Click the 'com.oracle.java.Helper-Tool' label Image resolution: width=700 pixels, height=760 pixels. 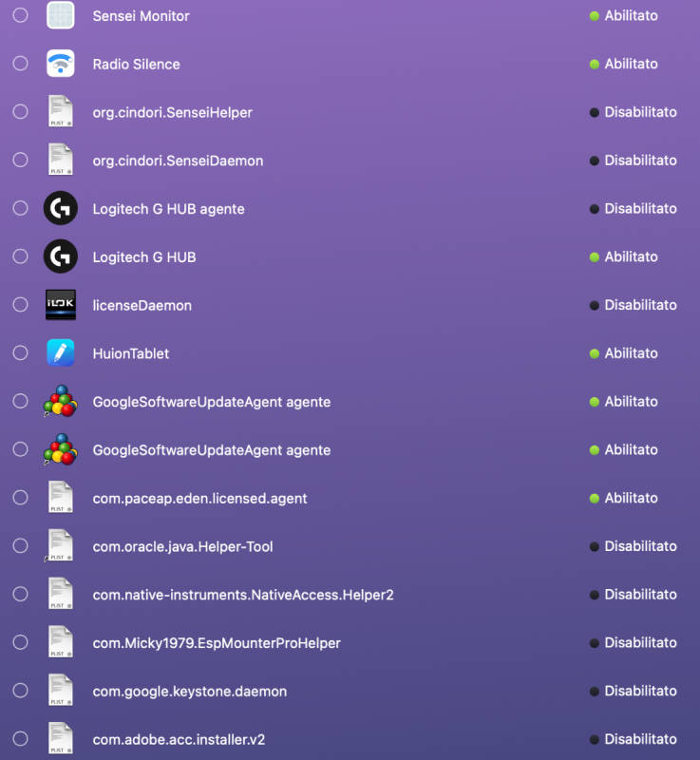182,547
